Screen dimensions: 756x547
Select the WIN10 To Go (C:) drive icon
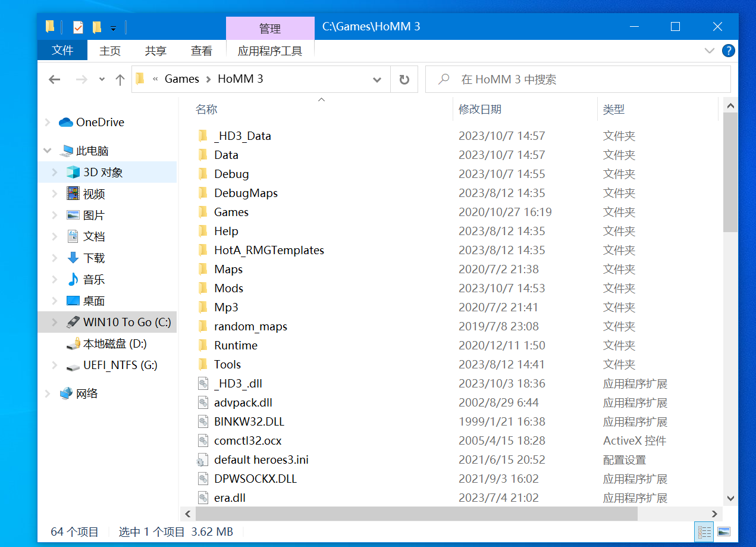pyautogui.click(x=73, y=323)
